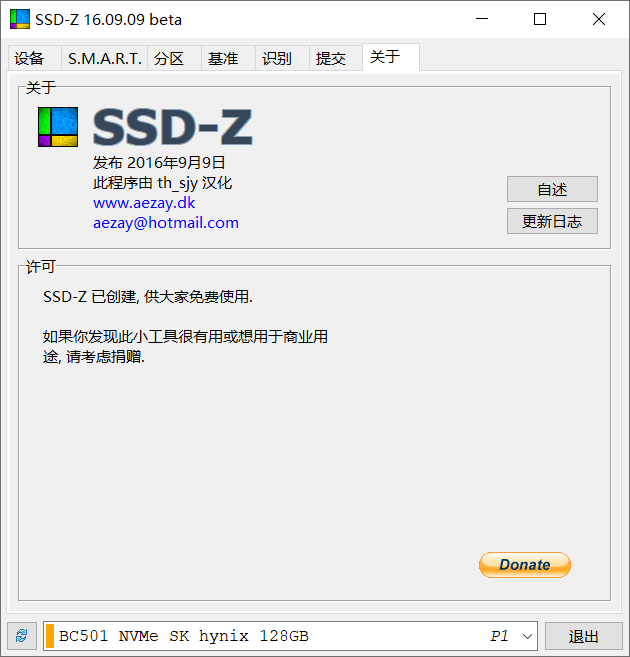630x657 pixels.
Task: Open the 更新日志 changelog button
Action: click(552, 221)
